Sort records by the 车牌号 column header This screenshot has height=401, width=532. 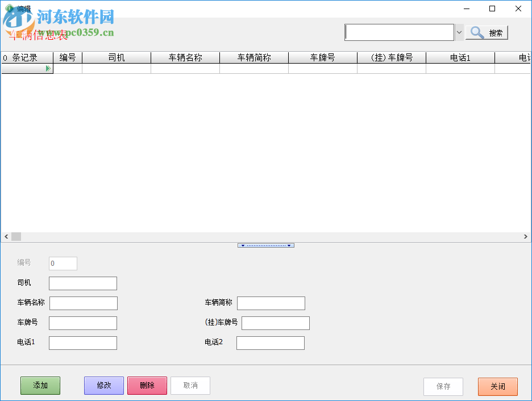click(x=322, y=57)
